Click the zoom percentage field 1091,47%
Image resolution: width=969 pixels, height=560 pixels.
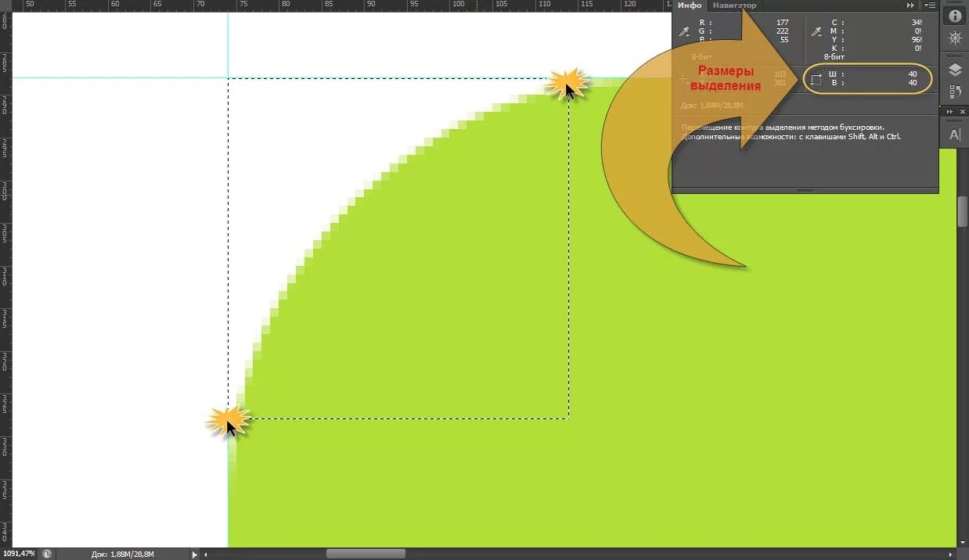(18, 554)
